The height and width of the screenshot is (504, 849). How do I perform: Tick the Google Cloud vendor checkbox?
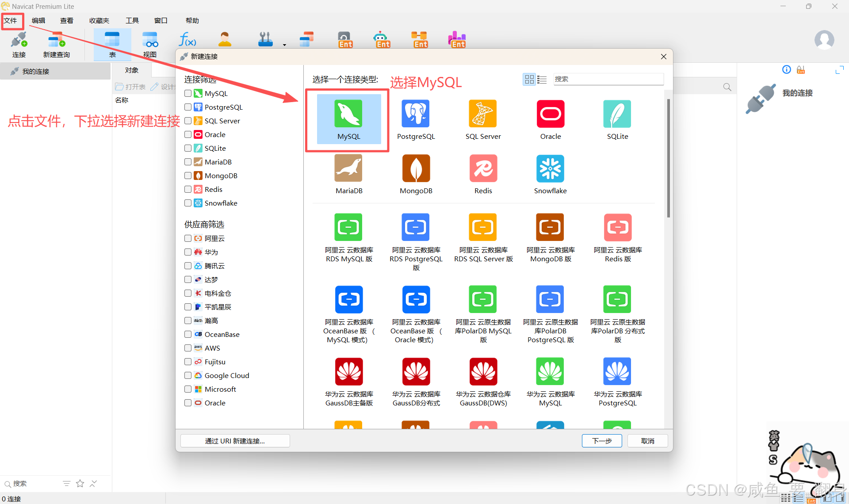click(x=188, y=375)
